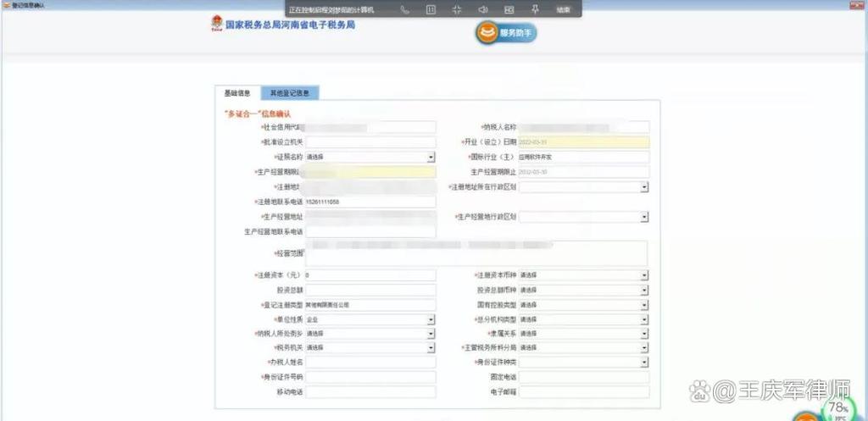The image size is (868, 421).
Task: Open the 注册地址所在行政区划 dropdown
Action: click(584, 187)
